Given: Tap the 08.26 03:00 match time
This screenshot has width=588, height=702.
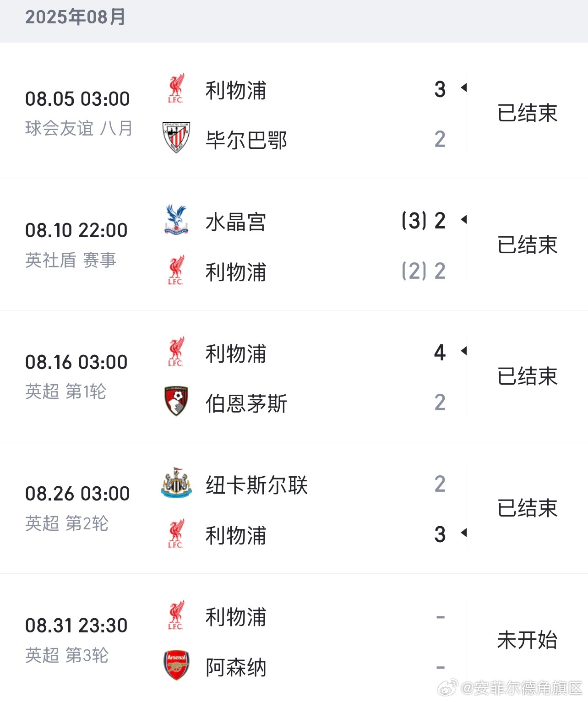Looking at the screenshot, I should (77, 494).
